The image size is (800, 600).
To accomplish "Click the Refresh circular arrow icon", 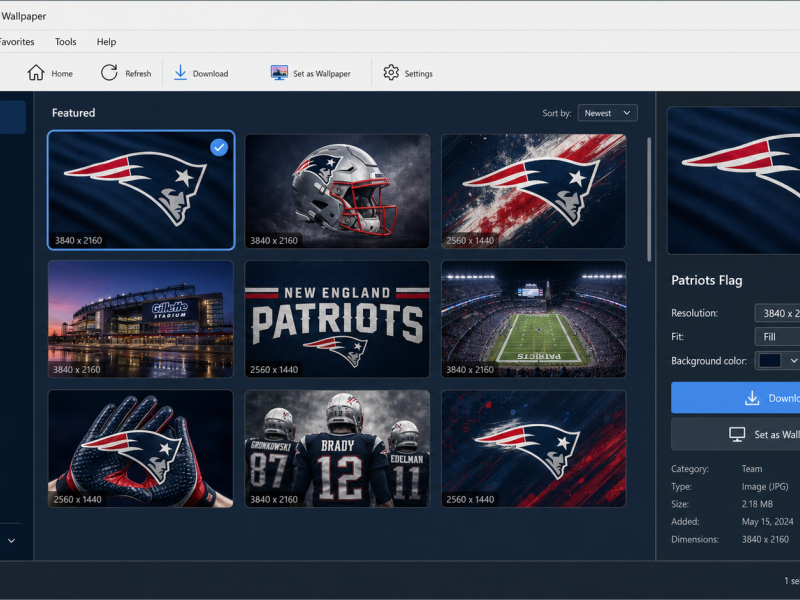I will [109, 73].
